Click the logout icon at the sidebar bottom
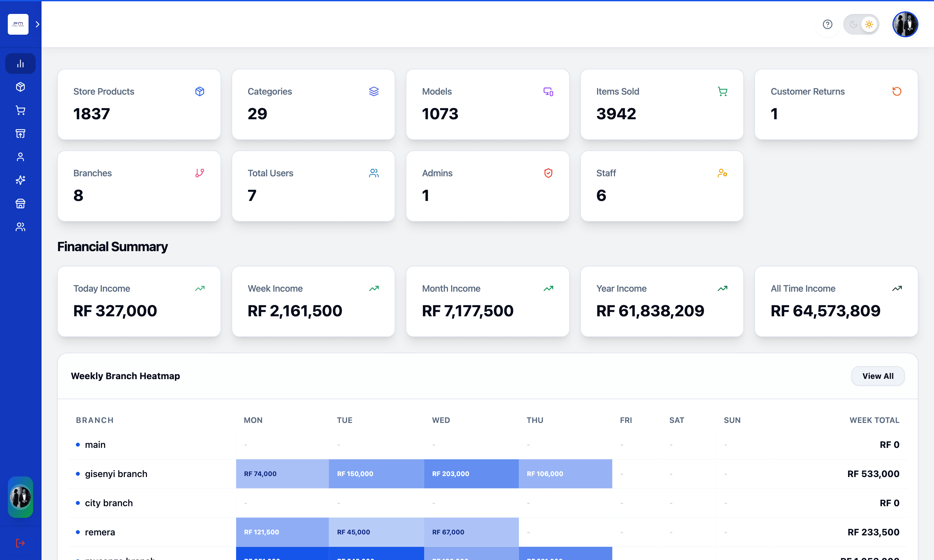The height and width of the screenshot is (560, 934). coord(20,543)
